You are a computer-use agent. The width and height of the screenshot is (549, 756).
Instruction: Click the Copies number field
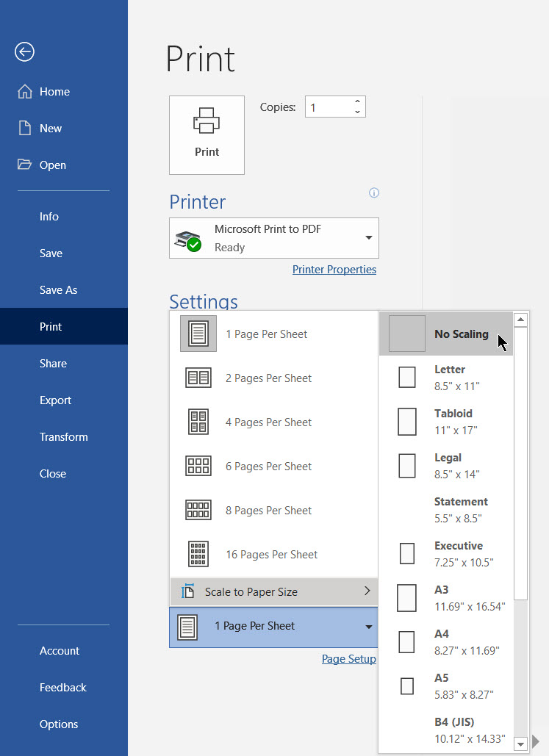pos(328,107)
